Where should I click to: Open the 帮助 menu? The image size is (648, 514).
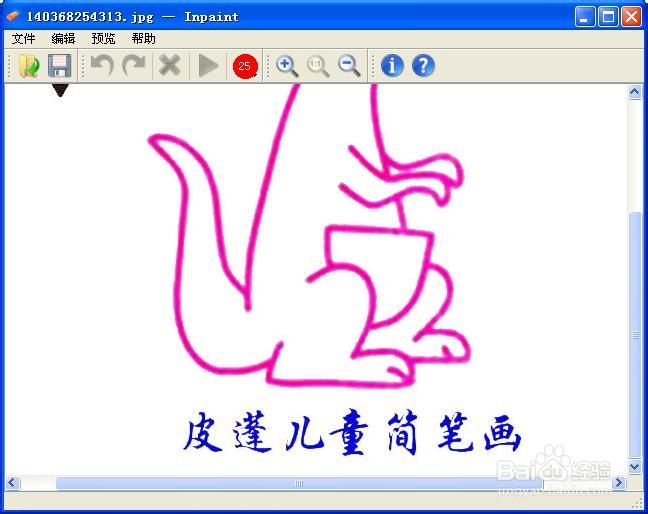tap(143, 39)
